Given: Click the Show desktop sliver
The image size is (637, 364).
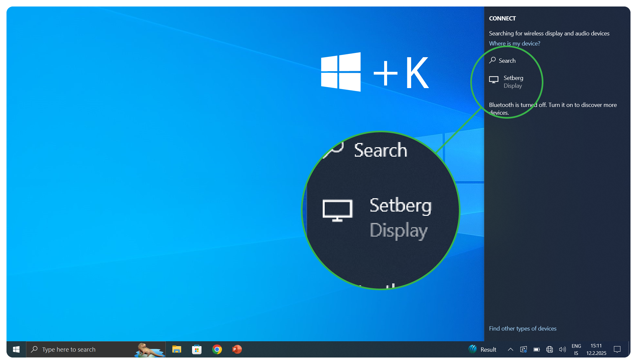Looking at the screenshot, I should click(x=629, y=349).
